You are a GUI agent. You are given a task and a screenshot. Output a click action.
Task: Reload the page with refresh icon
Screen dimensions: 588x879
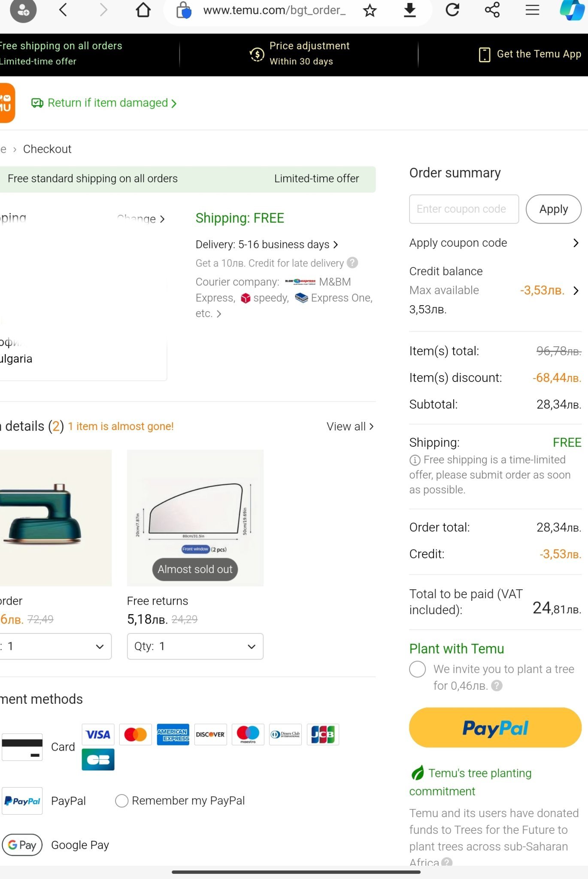tap(452, 10)
